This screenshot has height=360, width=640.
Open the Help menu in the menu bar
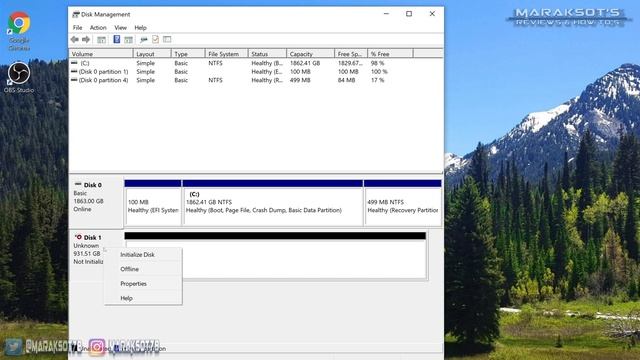pos(140,28)
